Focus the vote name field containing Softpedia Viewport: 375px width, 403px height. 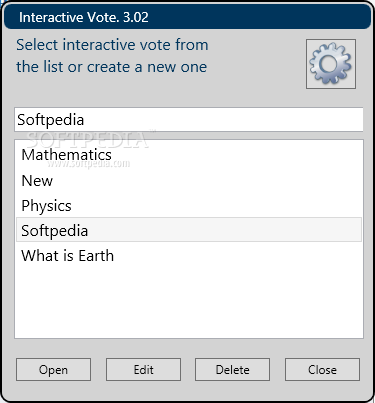[189, 119]
